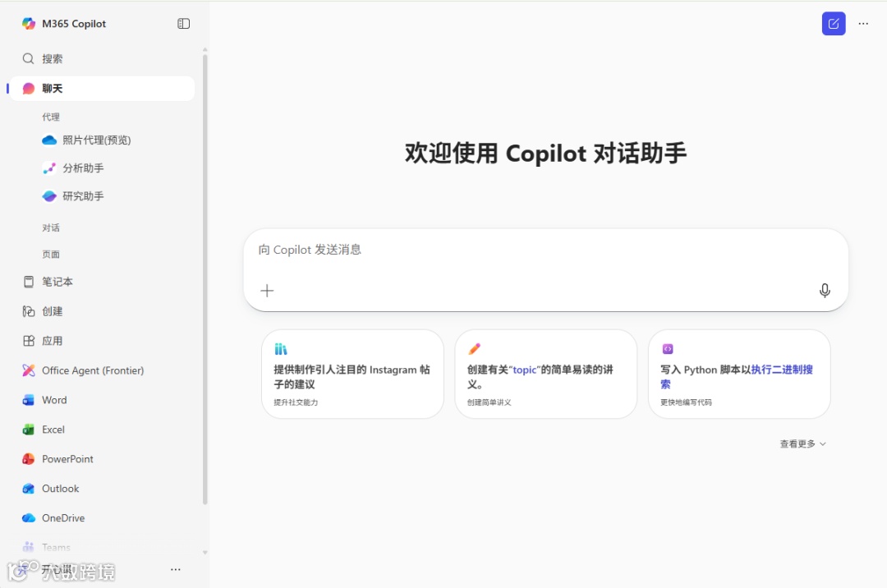Click the 创建 create icon
The height and width of the screenshot is (588, 887).
coord(28,311)
